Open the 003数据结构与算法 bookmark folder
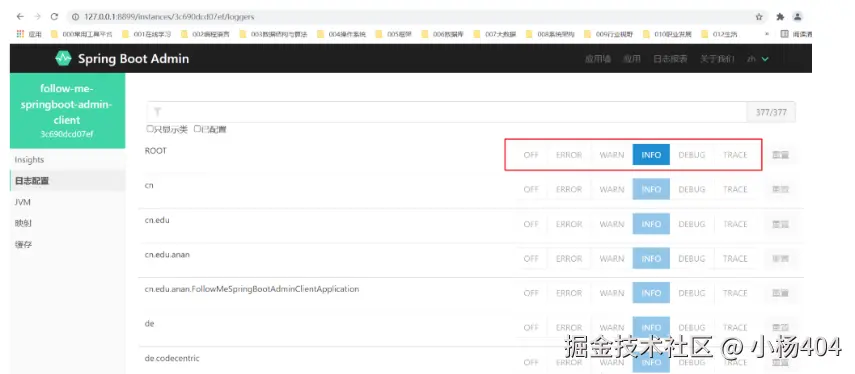Image resolution: width=855 pixels, height=374 pixels. (273, 34)
